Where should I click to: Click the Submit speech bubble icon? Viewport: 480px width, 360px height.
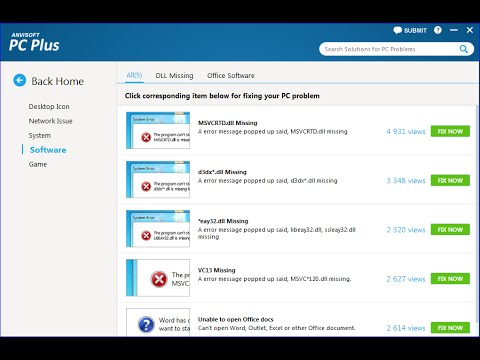[x=397, y=30]
